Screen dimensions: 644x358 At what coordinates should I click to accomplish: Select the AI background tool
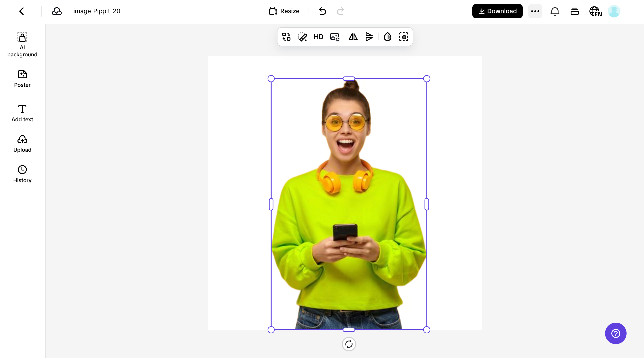coord(22,45)
